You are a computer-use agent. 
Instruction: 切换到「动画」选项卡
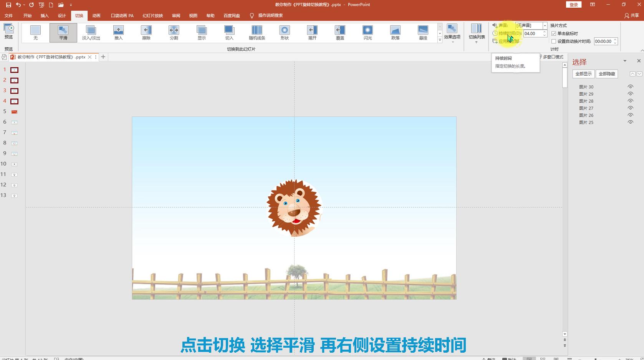(96, 15)
